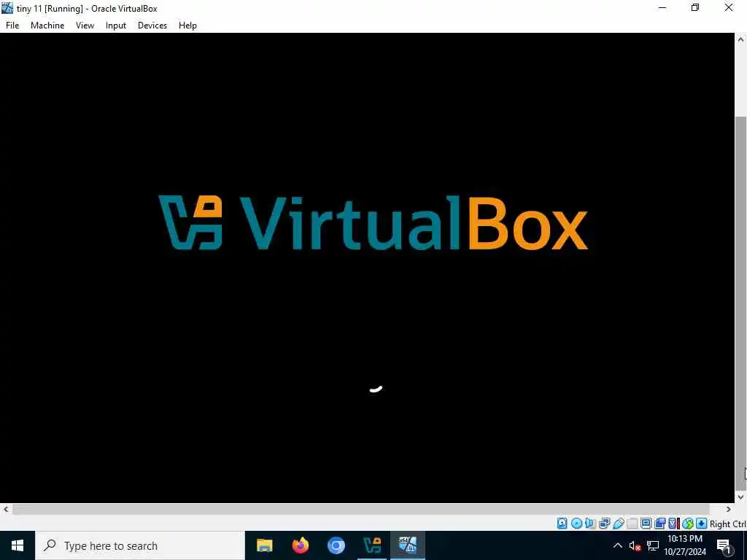Click the Right Ctrl host key label

pyautogui.click(x=727, y=524)
